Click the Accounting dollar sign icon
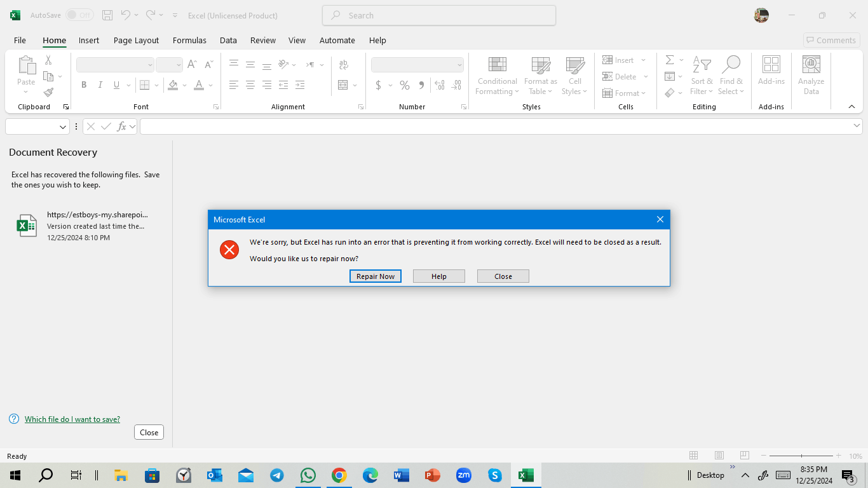Screen dimensions: 868x488 (379, 85)
